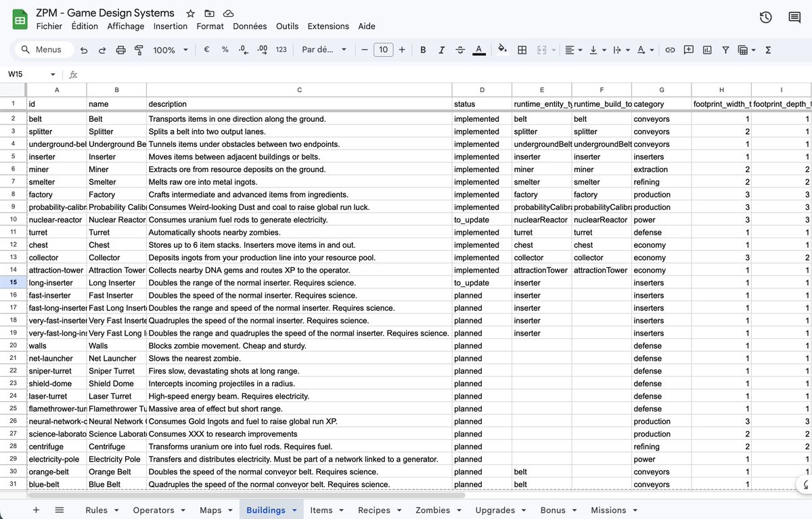Open the functions sigma menu

point(768,49)
